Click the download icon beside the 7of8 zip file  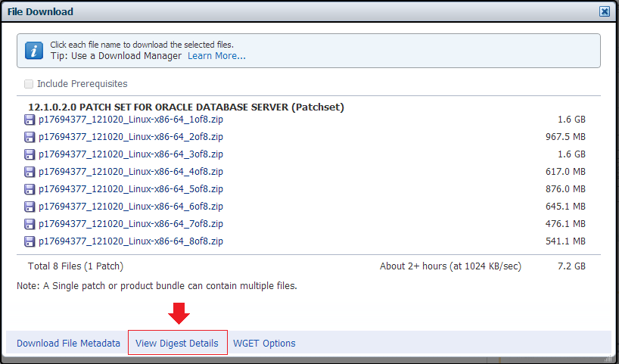pyautogui.click(x=30, y=224)
